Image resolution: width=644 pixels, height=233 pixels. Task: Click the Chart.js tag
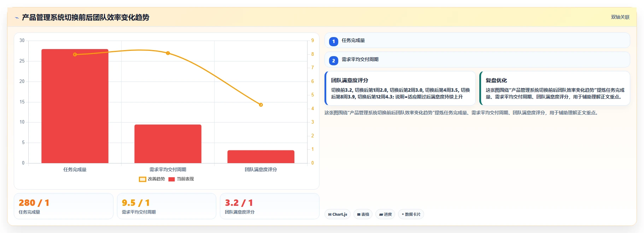338,214
